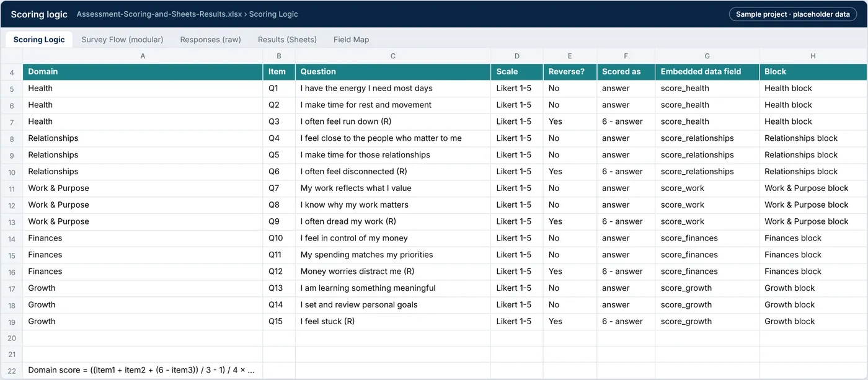Select cell 'I am learning something meaningful'
Viewport: 868px width, 380px height.
coord(393,288)
